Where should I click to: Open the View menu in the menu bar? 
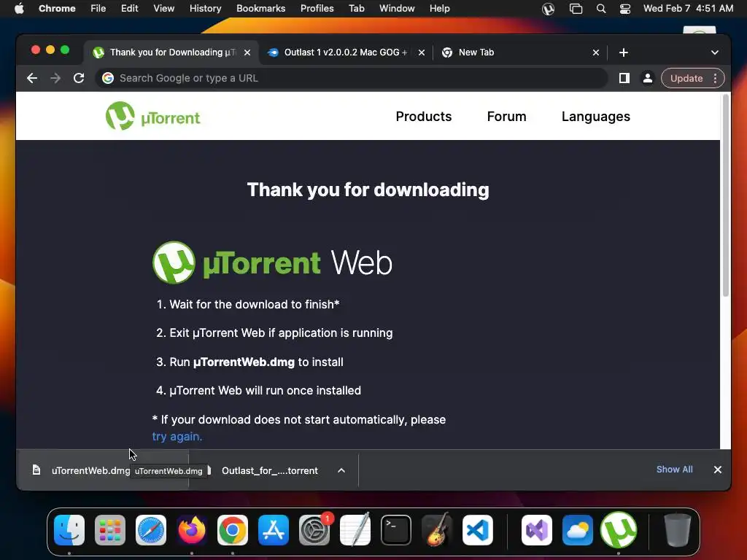pos(163,8)
